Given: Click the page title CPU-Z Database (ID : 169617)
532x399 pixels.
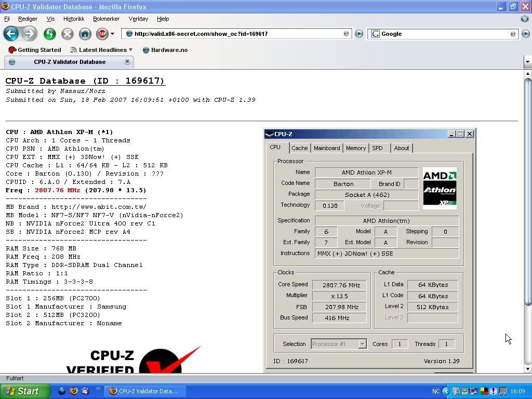Looking at the screenshot, I should (x=85, y=81).
